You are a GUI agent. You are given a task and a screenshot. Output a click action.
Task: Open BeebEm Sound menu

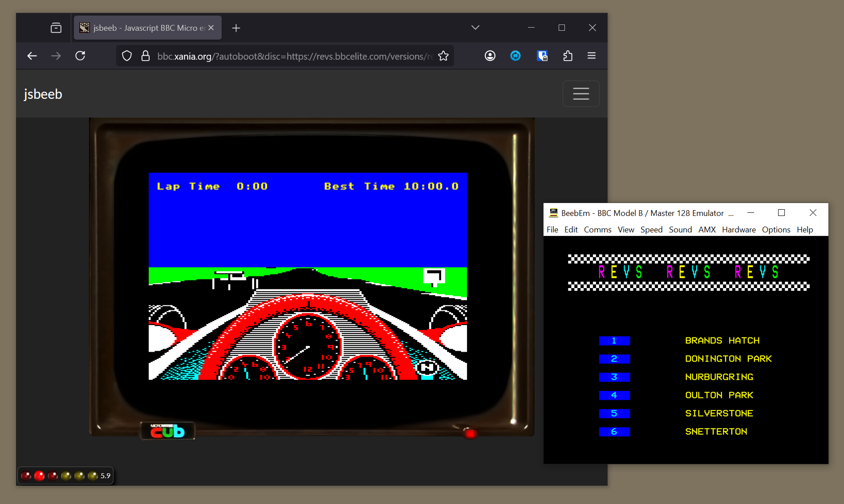(681, 230)
